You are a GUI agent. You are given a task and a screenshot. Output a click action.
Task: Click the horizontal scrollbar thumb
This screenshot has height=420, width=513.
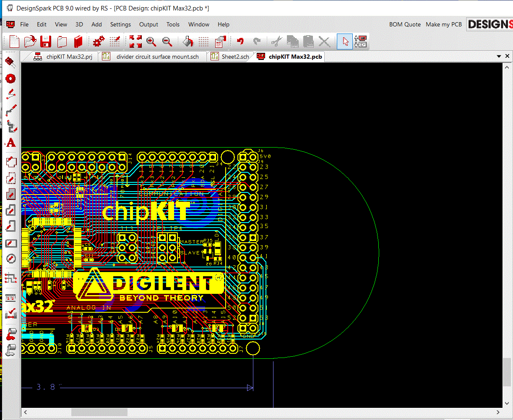[99, 412]
